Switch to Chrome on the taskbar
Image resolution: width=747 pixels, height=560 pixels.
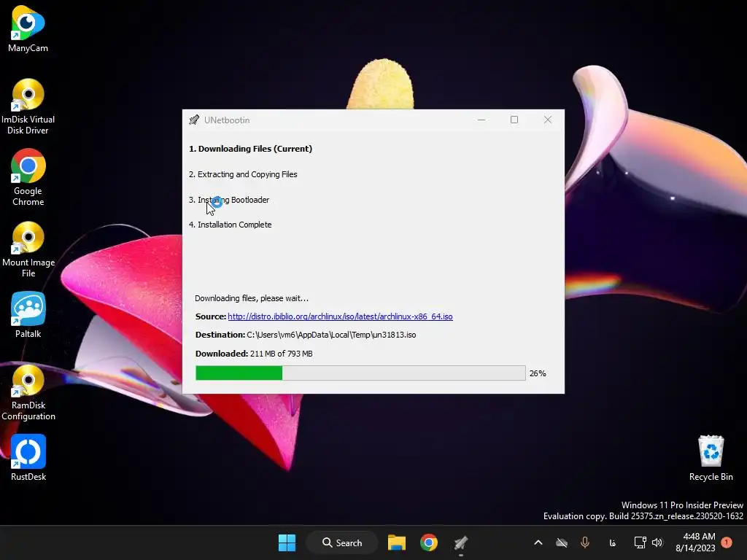click(429, 542)
